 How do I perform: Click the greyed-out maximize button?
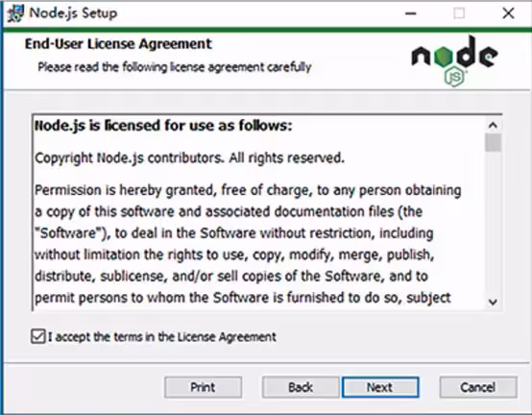pyautogui.click(x=459, y=13)
